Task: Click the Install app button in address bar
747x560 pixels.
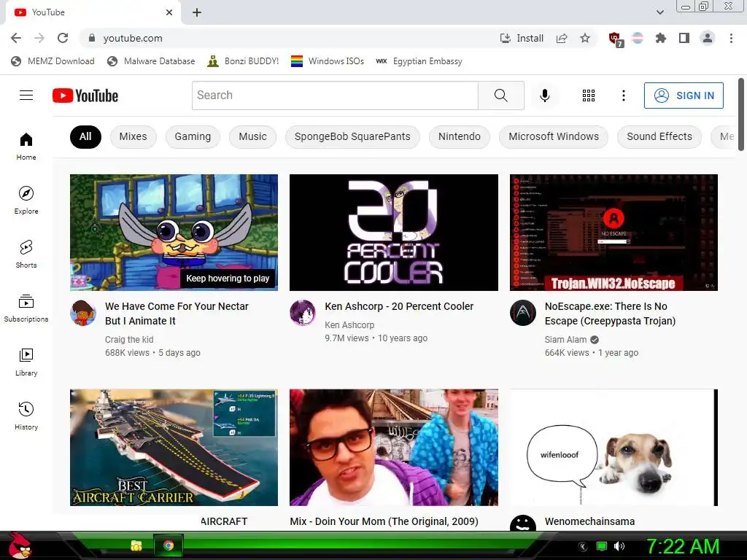Action: coord(522,38)
